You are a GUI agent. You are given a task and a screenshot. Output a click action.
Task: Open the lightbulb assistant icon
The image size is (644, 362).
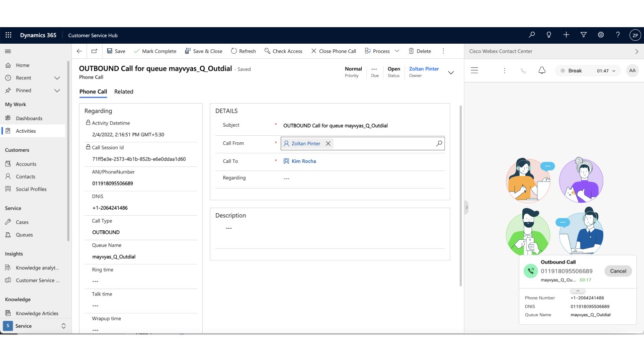[549, 35]
